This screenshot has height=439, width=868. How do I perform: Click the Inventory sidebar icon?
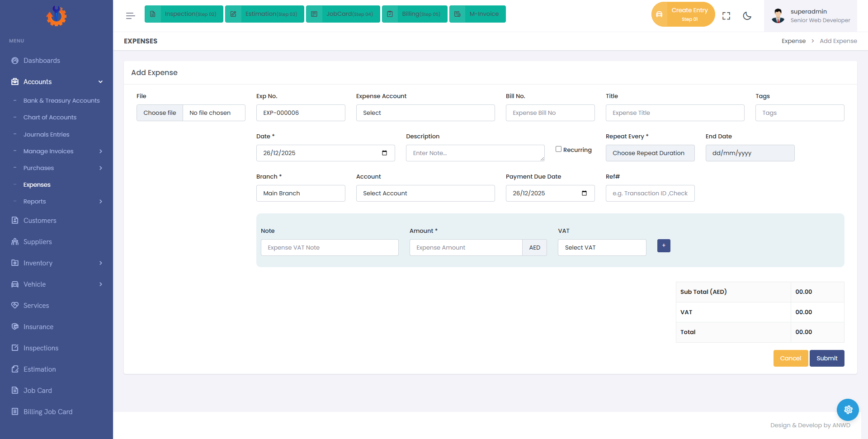[15, 263]
